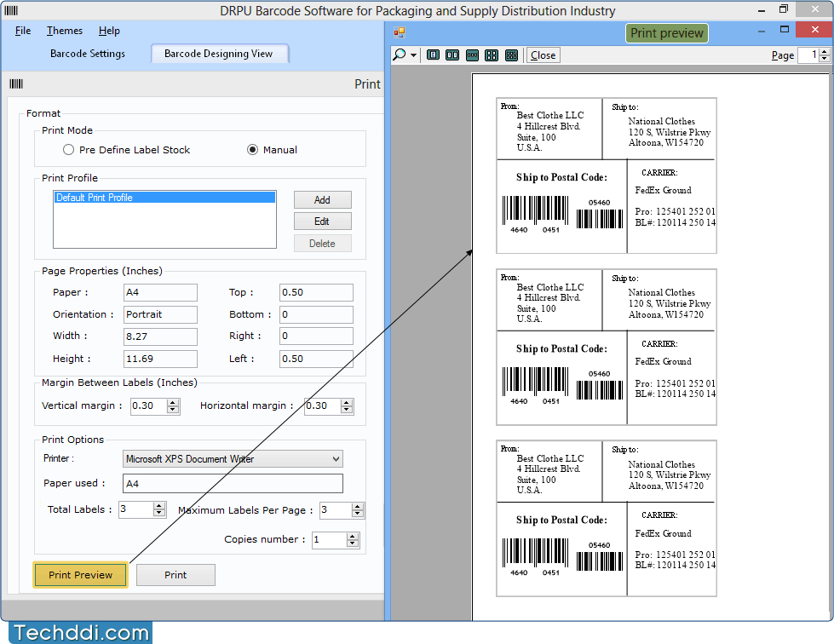
Task: Click the Vertical margin value field
Action: tap(149, 406)
